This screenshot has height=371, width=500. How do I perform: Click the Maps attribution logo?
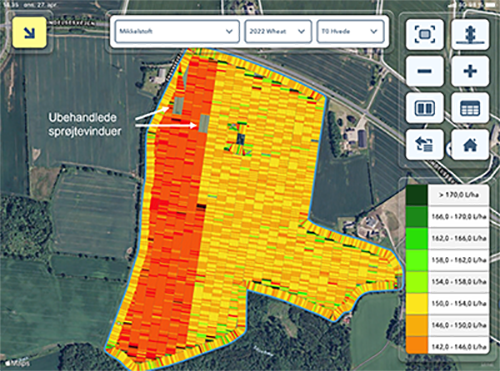tap(18, 363)
